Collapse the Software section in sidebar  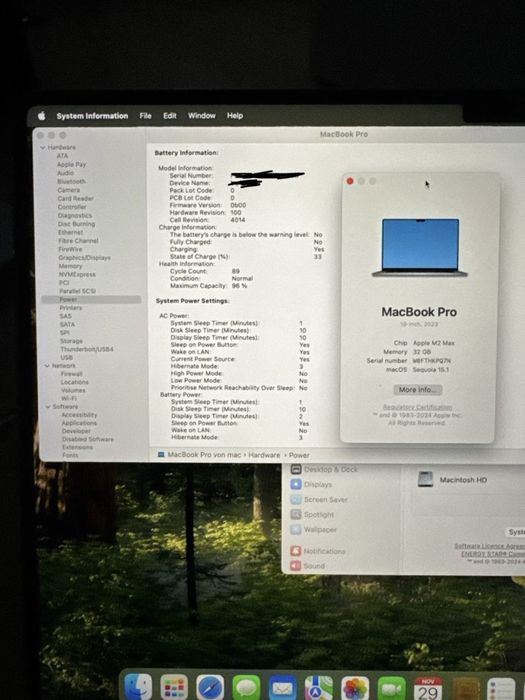(48, 407)
